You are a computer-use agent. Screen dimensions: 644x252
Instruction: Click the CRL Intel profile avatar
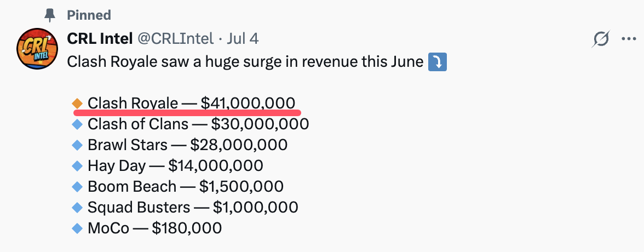click(37, 49)
